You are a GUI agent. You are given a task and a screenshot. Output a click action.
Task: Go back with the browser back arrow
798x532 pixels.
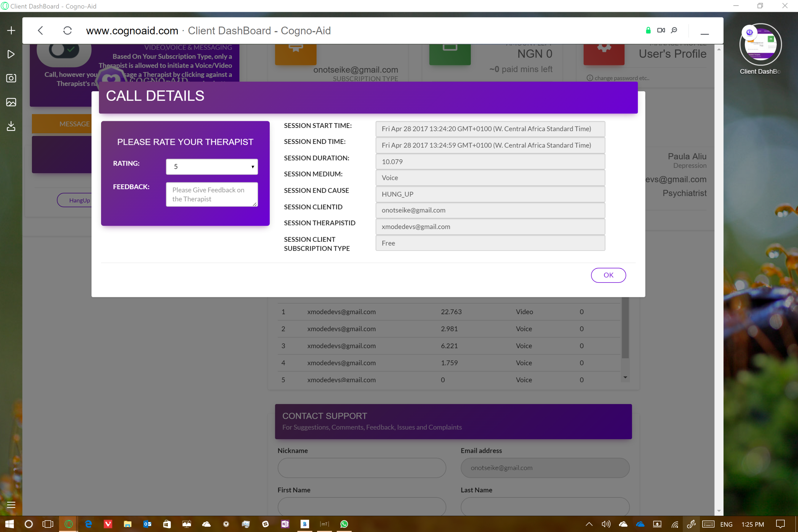[x=40, y=30]
